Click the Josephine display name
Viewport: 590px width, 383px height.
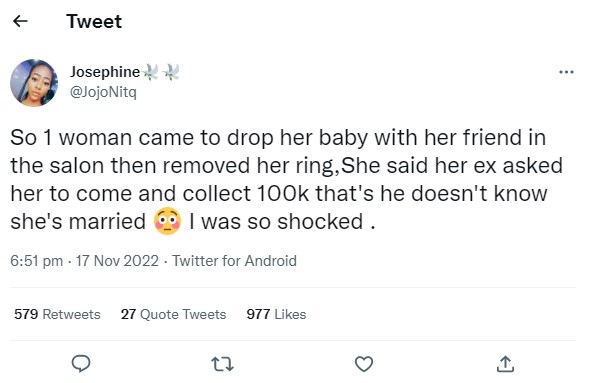coord(105,72)
